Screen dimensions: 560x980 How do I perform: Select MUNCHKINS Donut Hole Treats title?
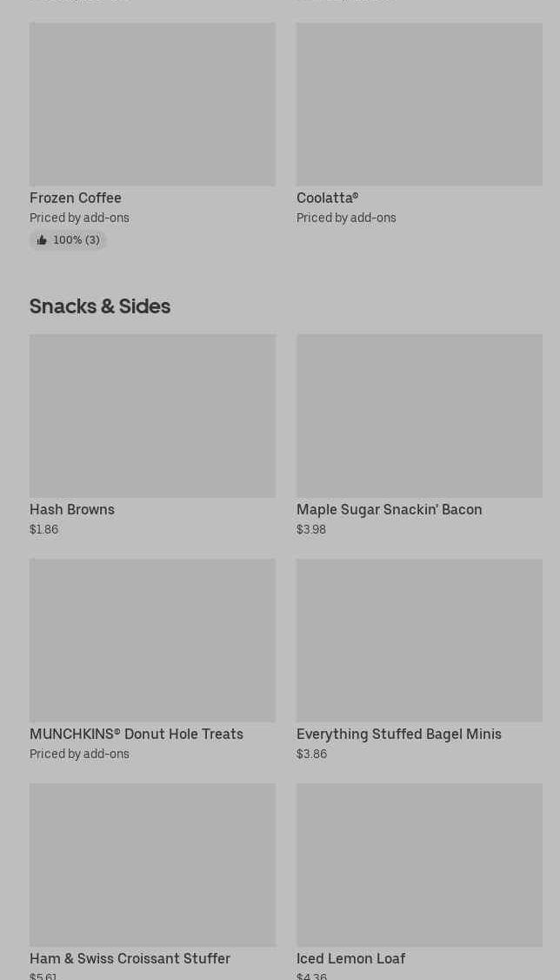click(x=137, y=734)
